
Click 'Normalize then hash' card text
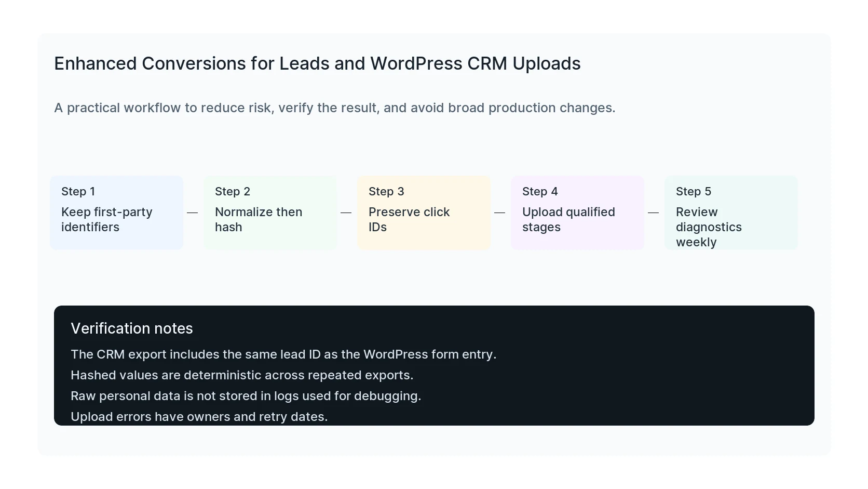pos(259,219)
